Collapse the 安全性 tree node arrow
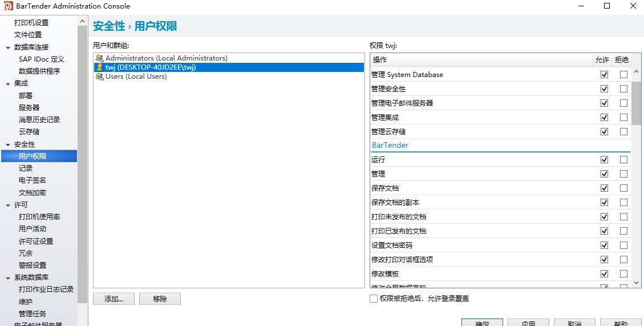The width and height of the screenshot is (644, 326). click(8, 144)
